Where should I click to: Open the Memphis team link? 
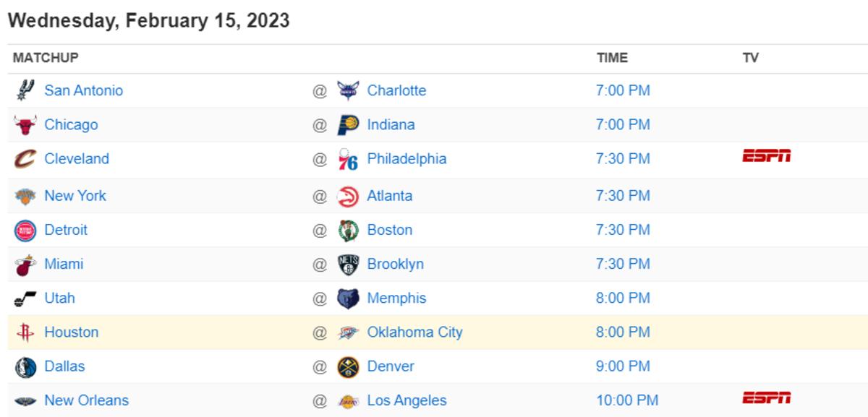(396, 298)
